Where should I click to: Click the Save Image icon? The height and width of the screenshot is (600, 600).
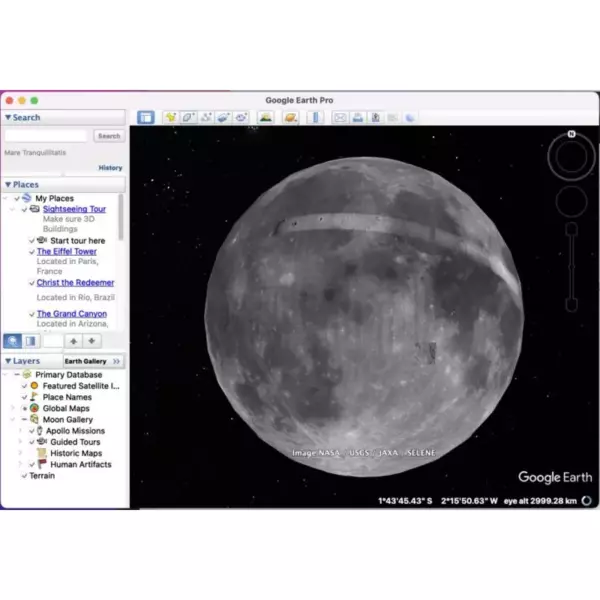tap(375, 117)
